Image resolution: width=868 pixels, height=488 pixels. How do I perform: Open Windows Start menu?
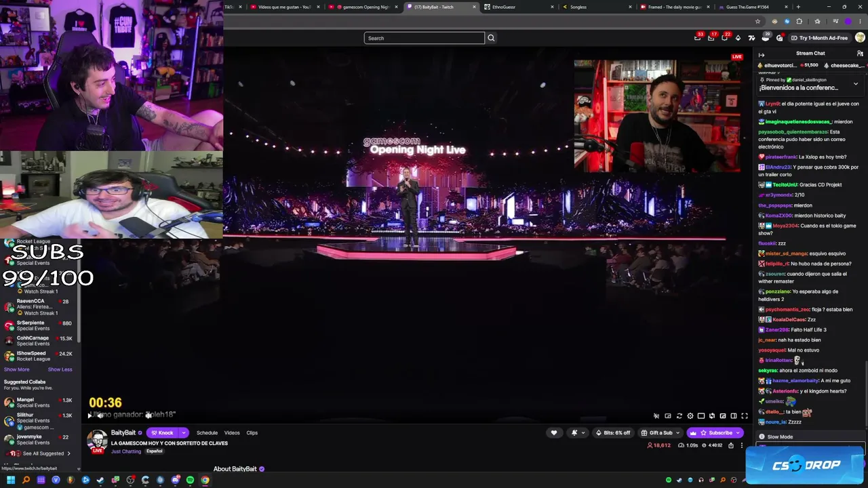click(11, 481)
